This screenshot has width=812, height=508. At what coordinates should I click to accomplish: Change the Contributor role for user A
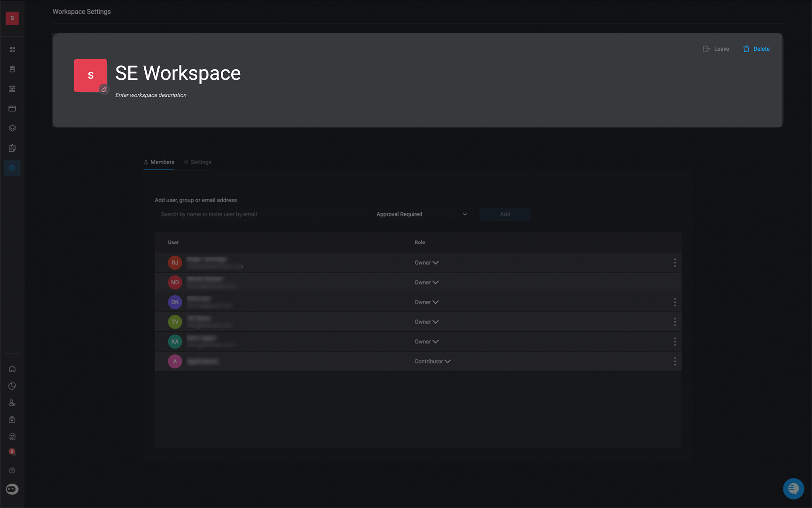432,361
